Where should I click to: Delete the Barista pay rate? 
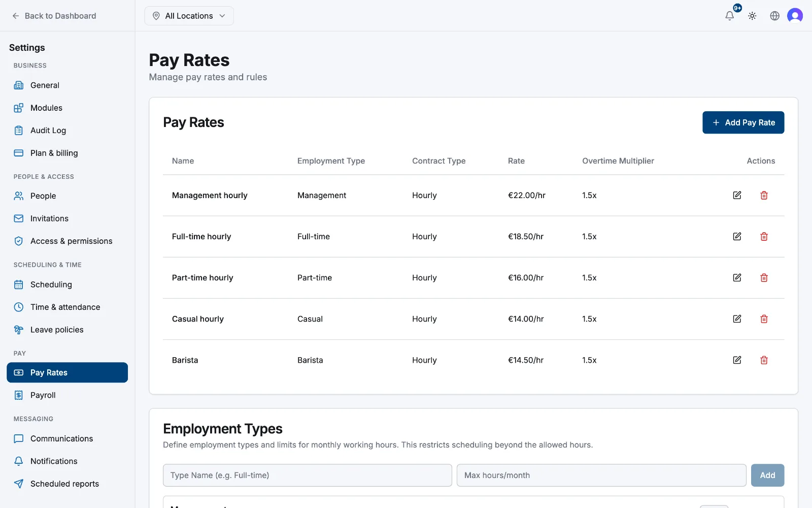(x=764, y=360)
